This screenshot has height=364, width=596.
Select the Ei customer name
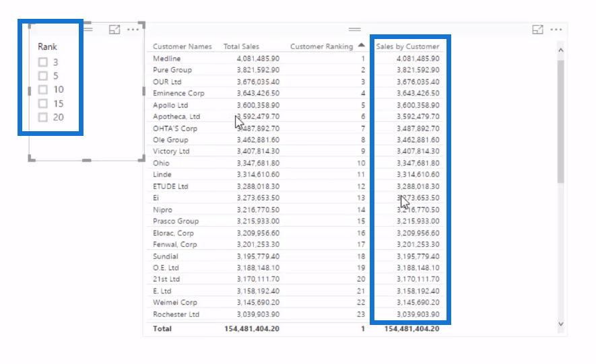point(156,198)
